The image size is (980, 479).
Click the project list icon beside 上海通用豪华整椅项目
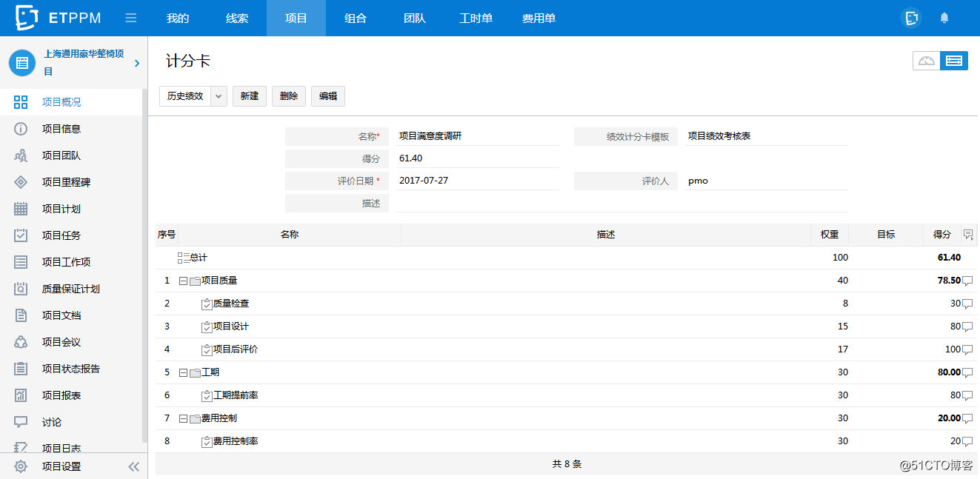tap(22, 63)
